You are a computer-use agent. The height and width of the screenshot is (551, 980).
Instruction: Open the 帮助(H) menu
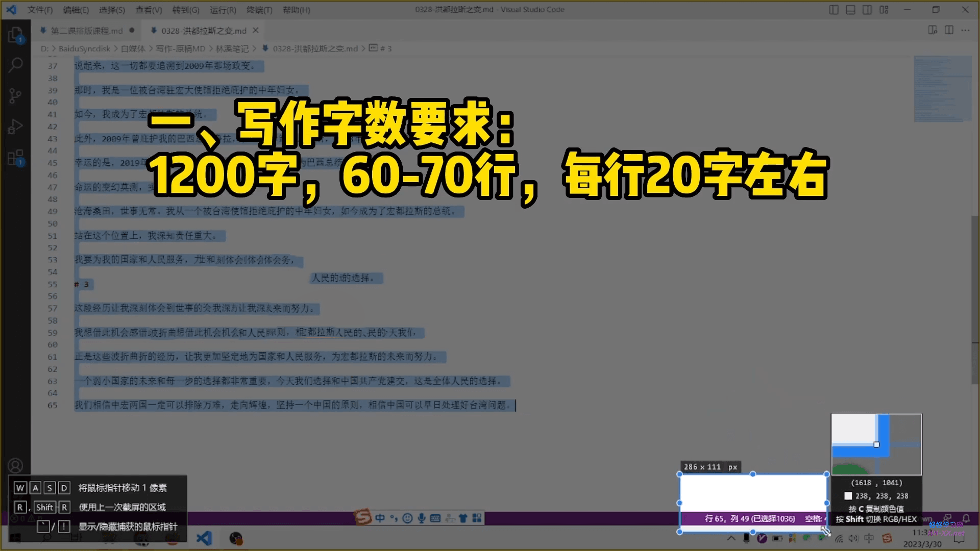(x=296, y=10)
